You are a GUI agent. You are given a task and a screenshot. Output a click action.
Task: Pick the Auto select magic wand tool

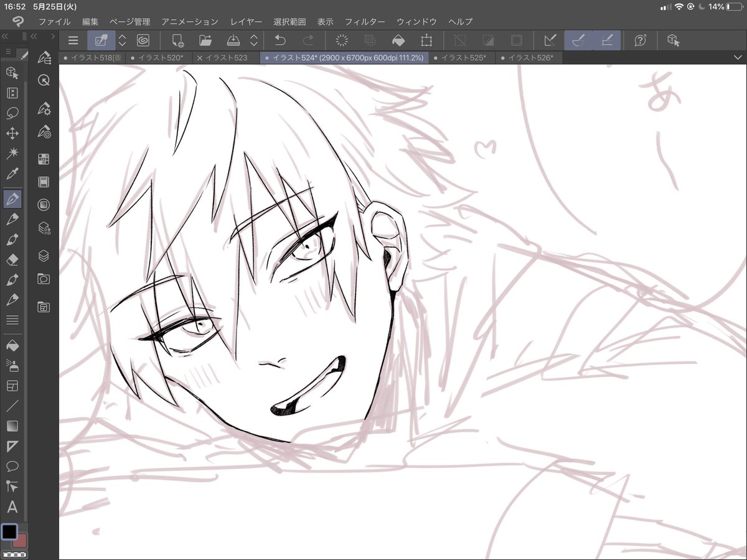12,154
